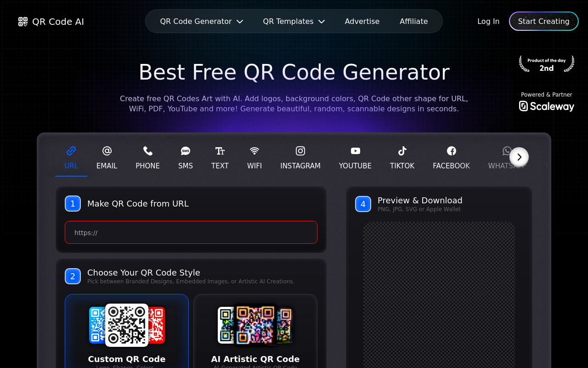Open the Affiliate page
The image size is (588, 368).
(x=414, y=21)
